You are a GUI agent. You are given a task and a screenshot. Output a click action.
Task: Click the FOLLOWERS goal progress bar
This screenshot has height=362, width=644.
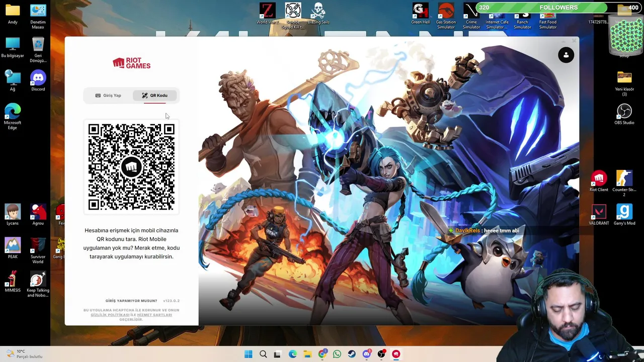(558, 8)
